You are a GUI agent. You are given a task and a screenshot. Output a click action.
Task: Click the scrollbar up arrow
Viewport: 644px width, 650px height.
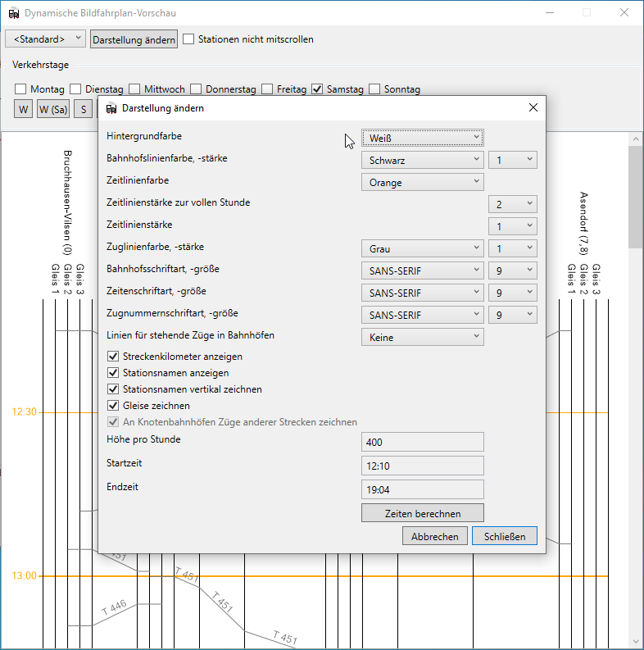pos(636,139)
